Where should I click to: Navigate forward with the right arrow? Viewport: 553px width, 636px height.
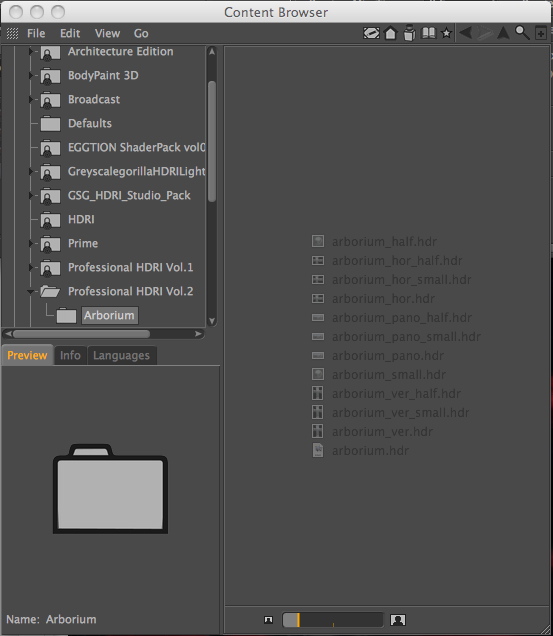(484, 33)
